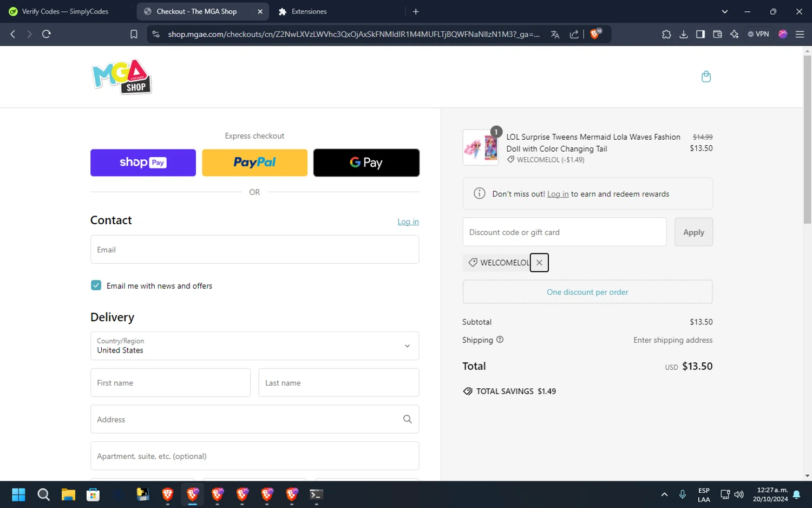
Task: Close the Checkout - The MGA Shop tab
Action: click(x=260, y=11)
